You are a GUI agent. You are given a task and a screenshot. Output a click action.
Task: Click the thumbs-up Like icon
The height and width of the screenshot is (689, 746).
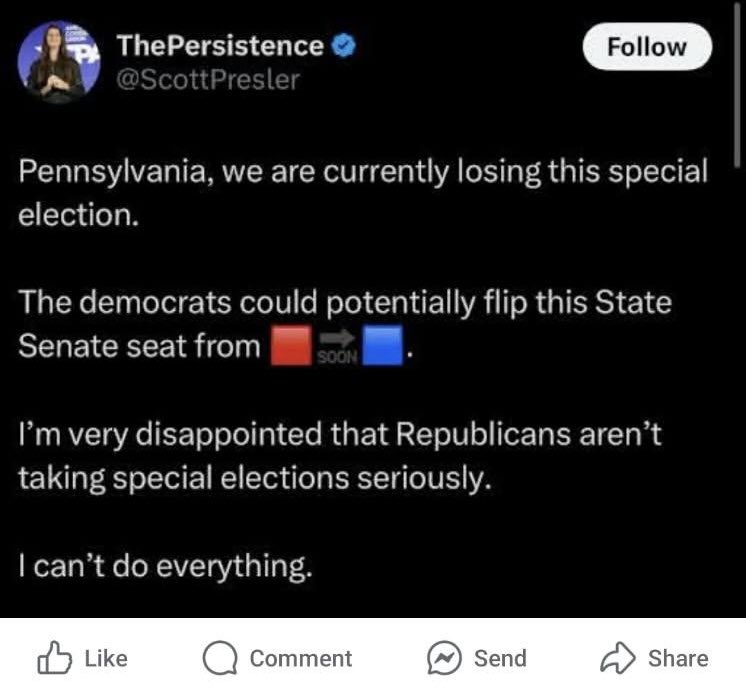(54, 657)
